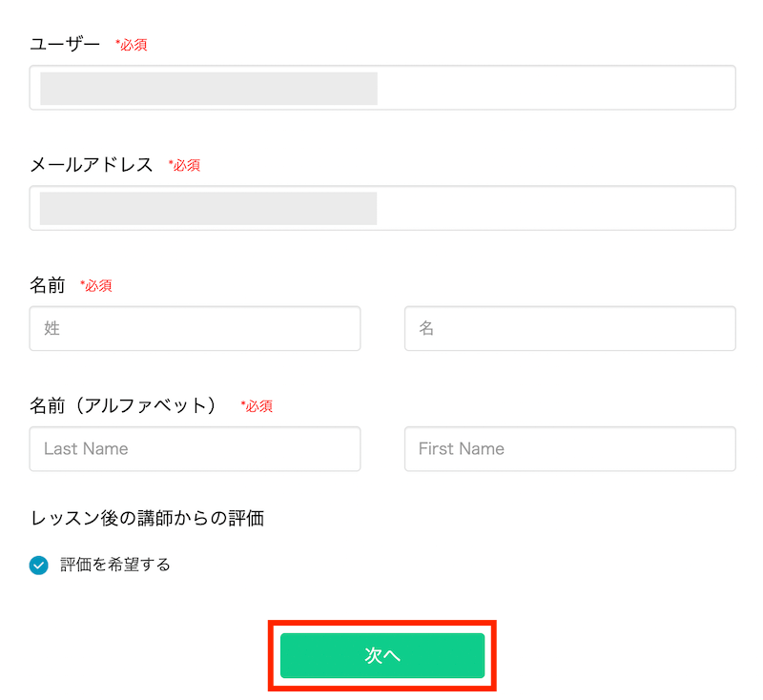Focus the メールアドレス input field
Image resolution: width=763 pixels, height=700 pixels.
pyautogui.click(x=382, y=208)
